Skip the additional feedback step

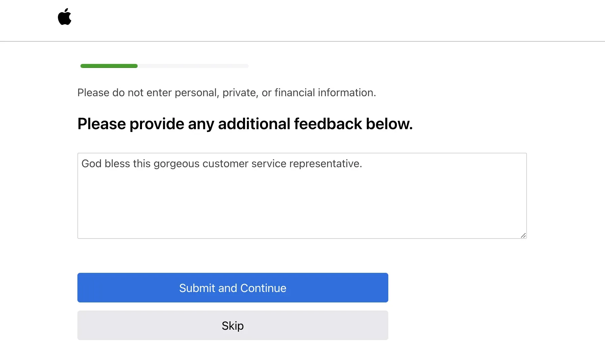(x=233, y=325)
